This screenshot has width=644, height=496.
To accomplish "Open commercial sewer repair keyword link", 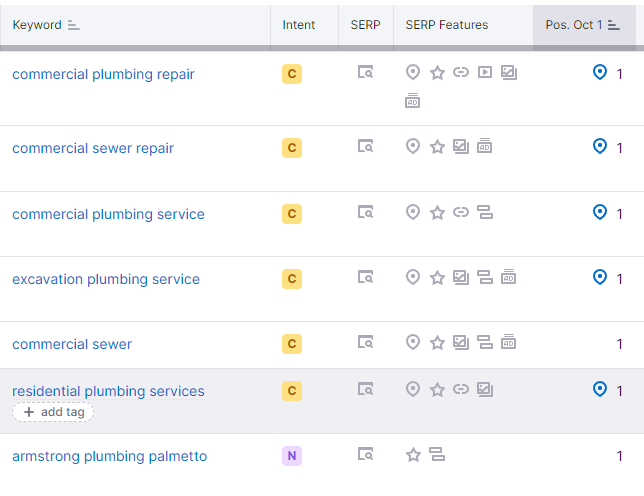I will [93, 148].
